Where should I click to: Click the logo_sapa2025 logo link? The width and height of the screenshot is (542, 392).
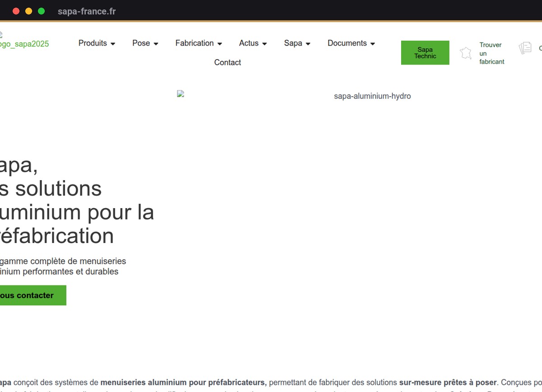[24, 44]
